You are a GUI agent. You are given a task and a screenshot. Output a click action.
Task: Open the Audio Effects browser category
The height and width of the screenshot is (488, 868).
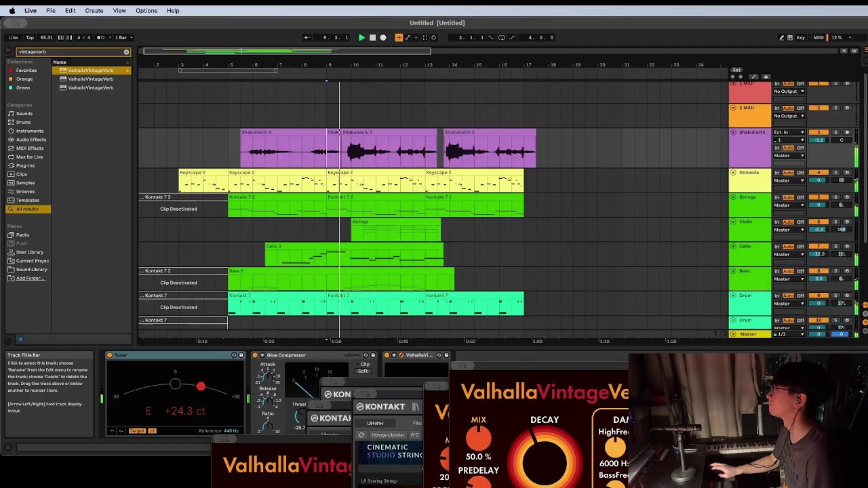[31, 140]
